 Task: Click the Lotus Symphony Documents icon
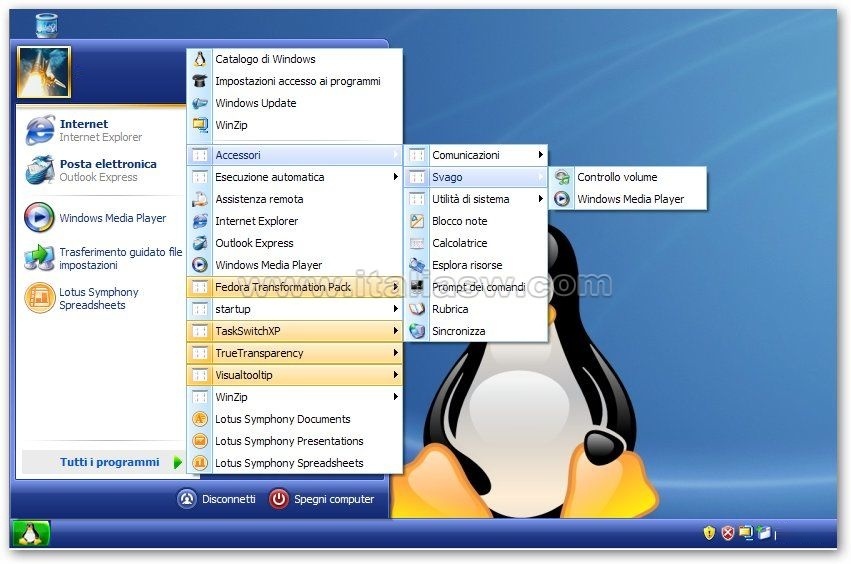coord(200,419)
